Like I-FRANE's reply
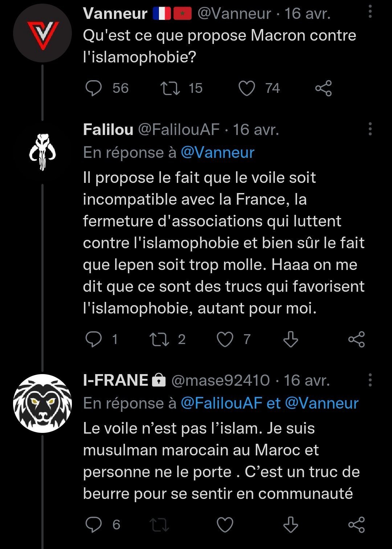This screenshot has height=549, width=392. [225, 525]
